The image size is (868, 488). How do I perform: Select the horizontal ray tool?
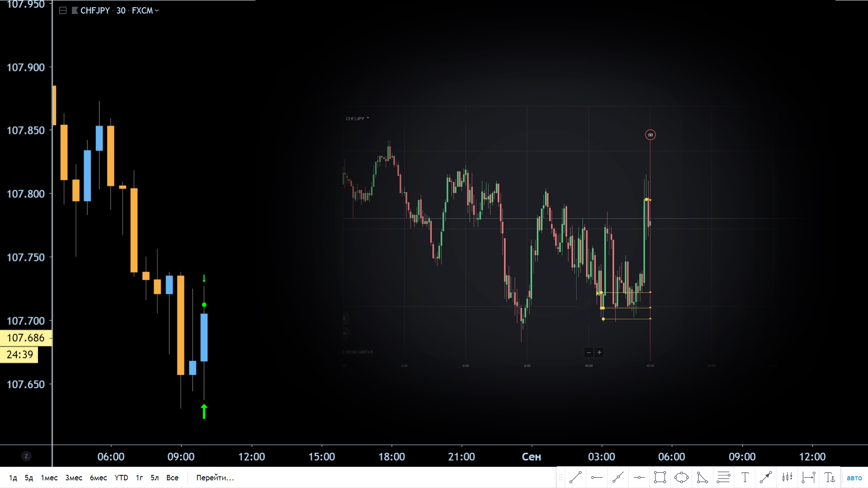[x=597, y=477]
